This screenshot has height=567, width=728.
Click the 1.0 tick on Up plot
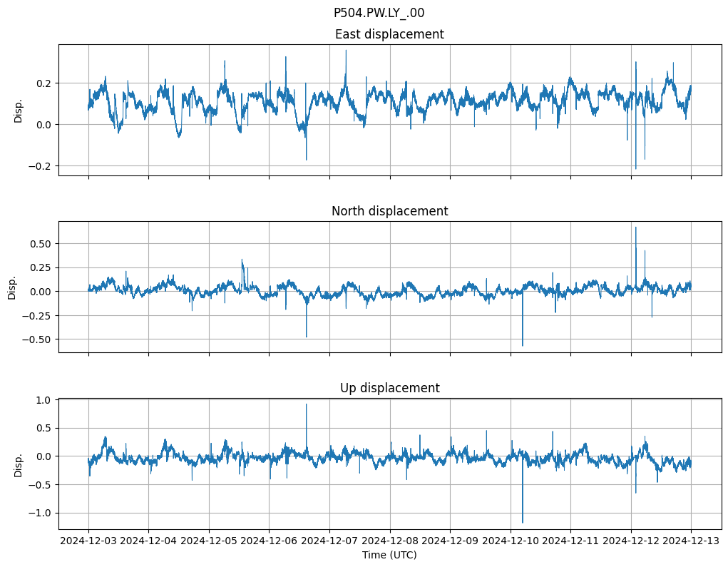45,400
